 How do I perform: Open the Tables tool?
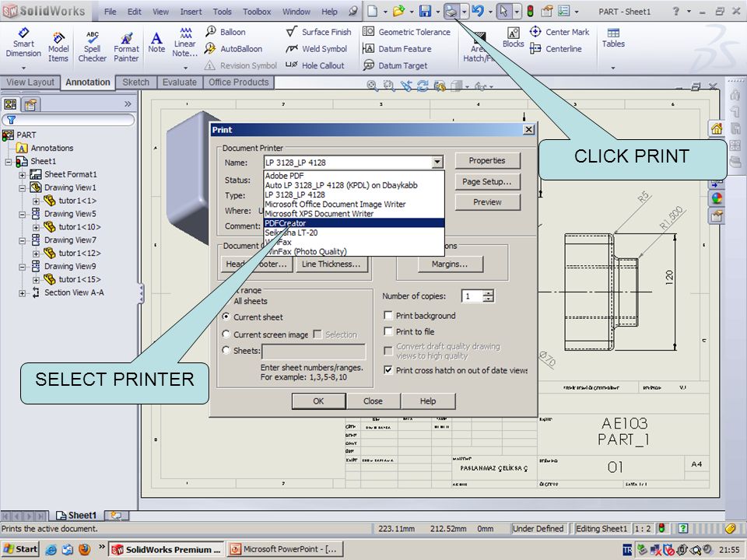click(x=613, y=37)
